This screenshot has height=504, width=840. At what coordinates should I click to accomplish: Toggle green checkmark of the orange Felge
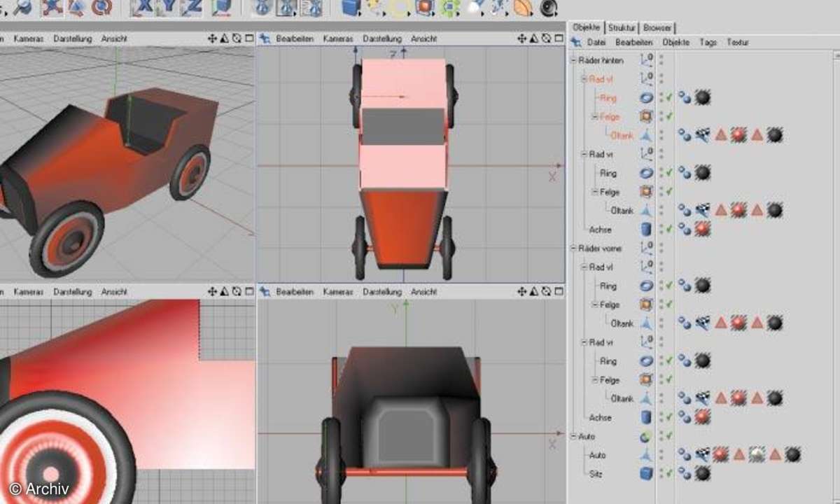point(670,117)
